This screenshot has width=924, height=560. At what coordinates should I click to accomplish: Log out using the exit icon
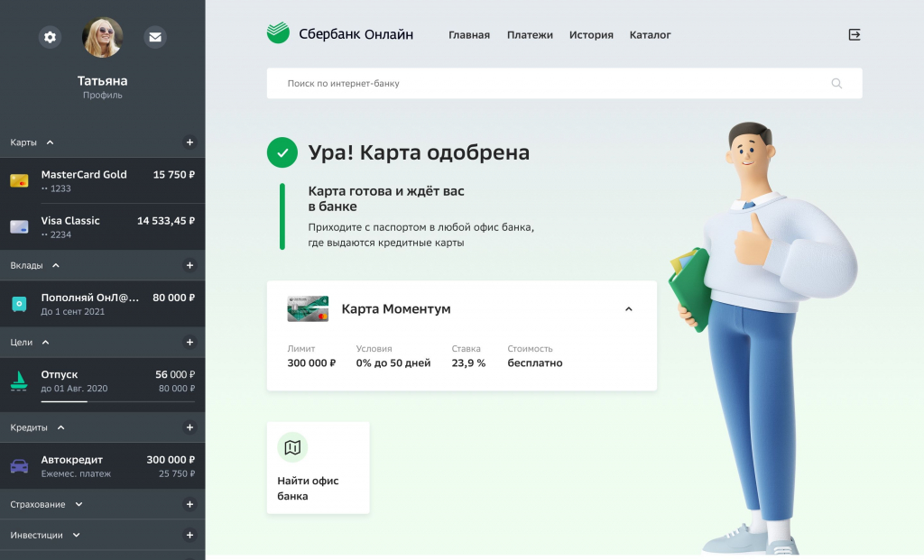(x=855, y=35)
